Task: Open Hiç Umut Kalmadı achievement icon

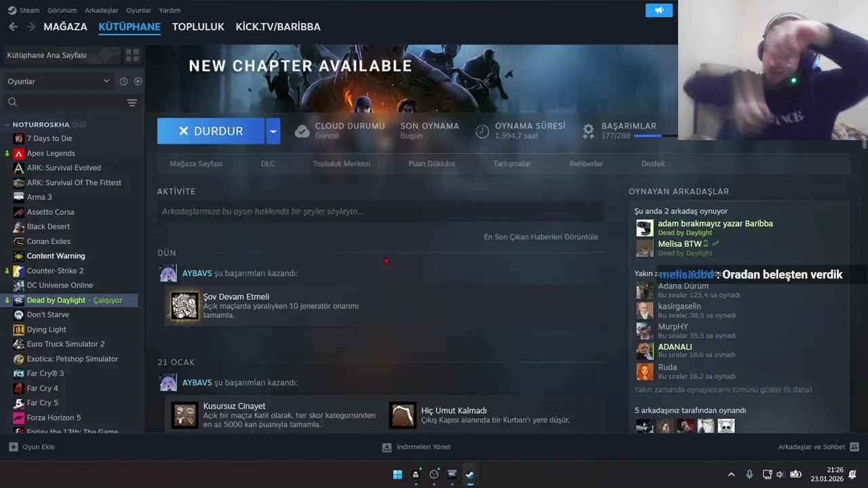Action: click(403, 415)
